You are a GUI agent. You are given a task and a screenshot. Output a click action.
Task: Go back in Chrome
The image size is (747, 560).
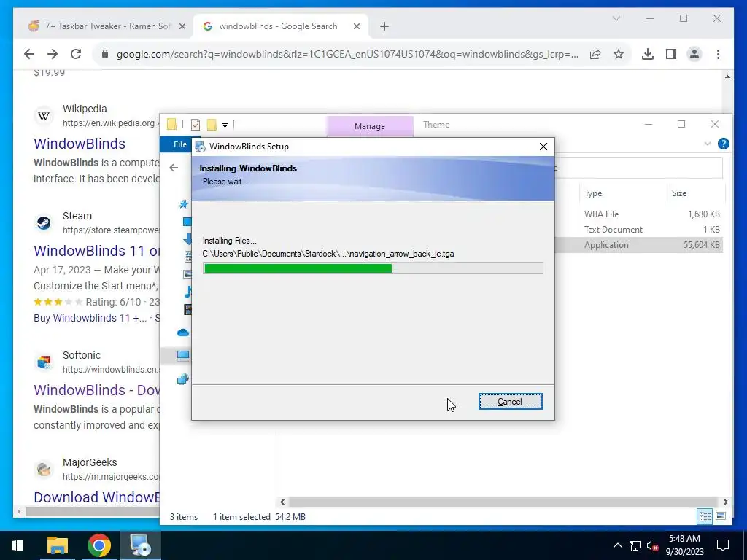(29, 54)
